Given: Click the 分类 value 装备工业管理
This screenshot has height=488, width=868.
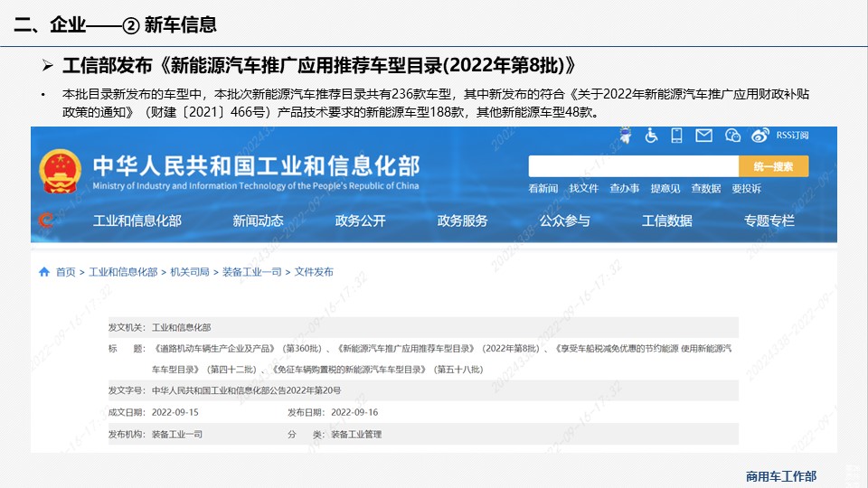Looking at the screenshot, I should tap(356, 435).
